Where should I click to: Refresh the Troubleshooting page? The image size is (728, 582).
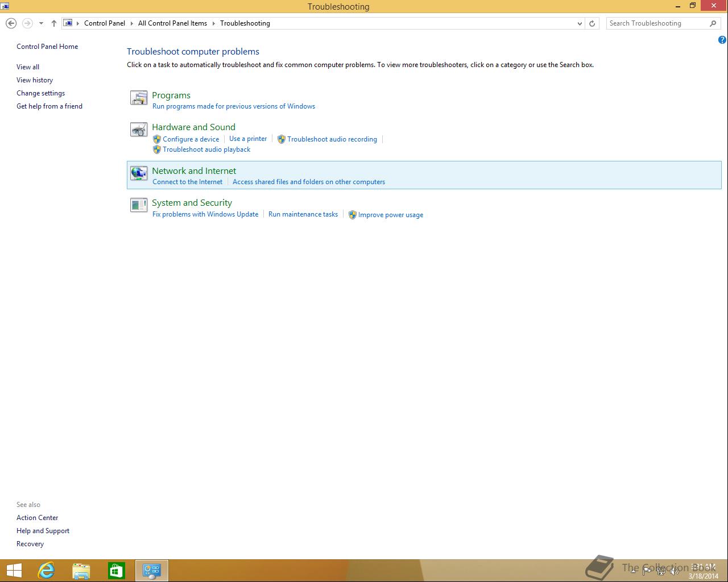[592, 23]
